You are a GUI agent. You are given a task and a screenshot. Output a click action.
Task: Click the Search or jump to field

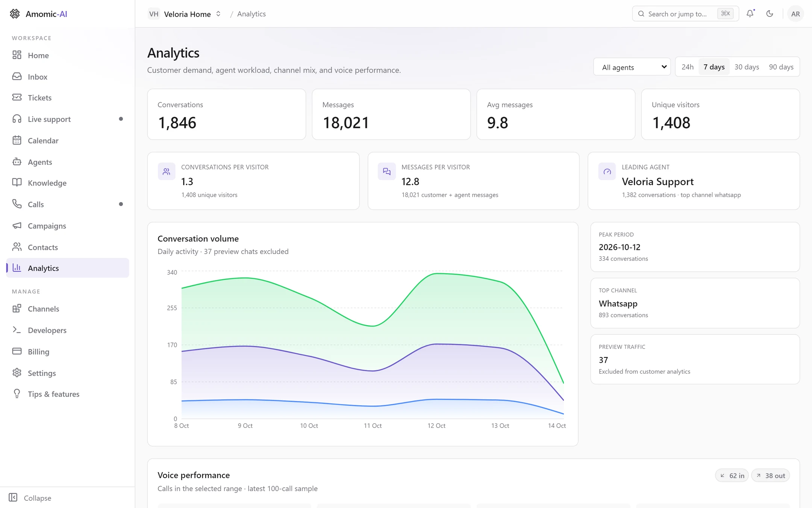point(685,14)
